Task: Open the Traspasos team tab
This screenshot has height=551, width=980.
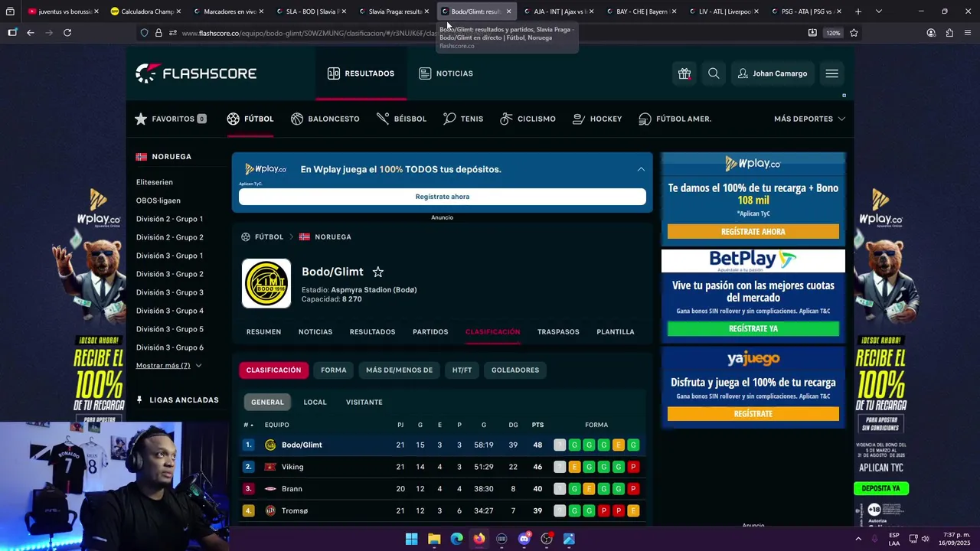Action: pyautogui.click(x=558, y=332)
